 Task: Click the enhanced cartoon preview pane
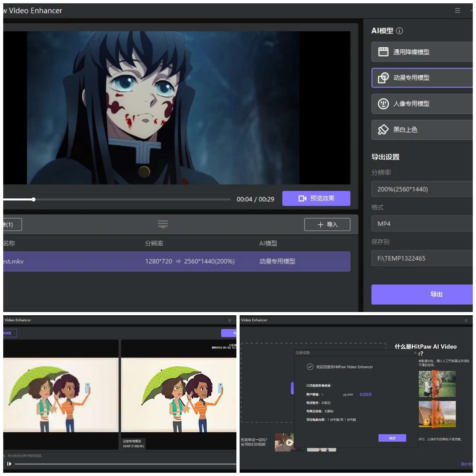pyautogui.click(x=179, y=395)
